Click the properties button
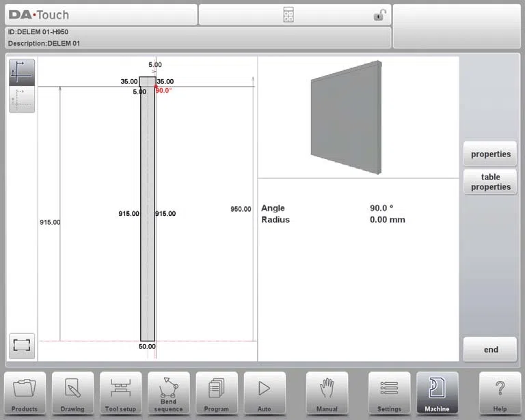 (x=490, y=154)
